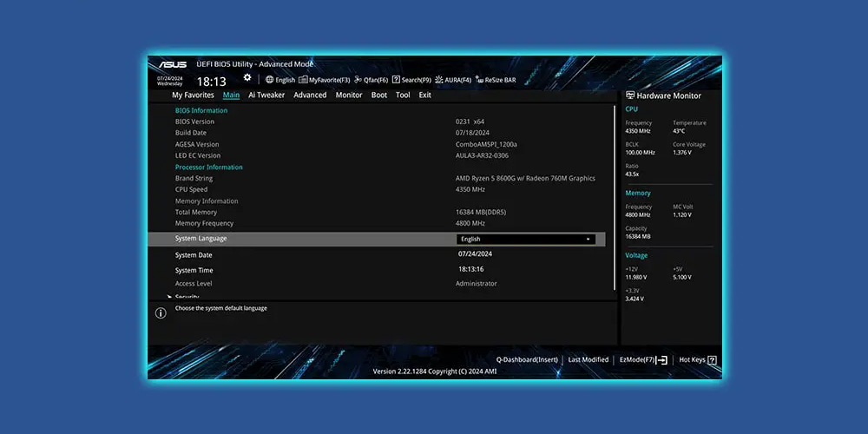Open MyFavorite(F3) from the top toolbar
Viewport: 868px width, 434px height.
point(324,80)
